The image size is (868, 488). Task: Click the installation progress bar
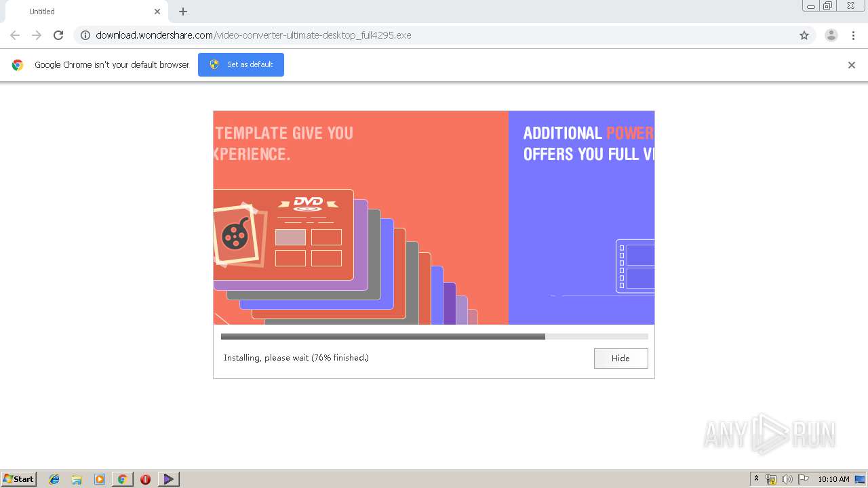pos(434,336)
